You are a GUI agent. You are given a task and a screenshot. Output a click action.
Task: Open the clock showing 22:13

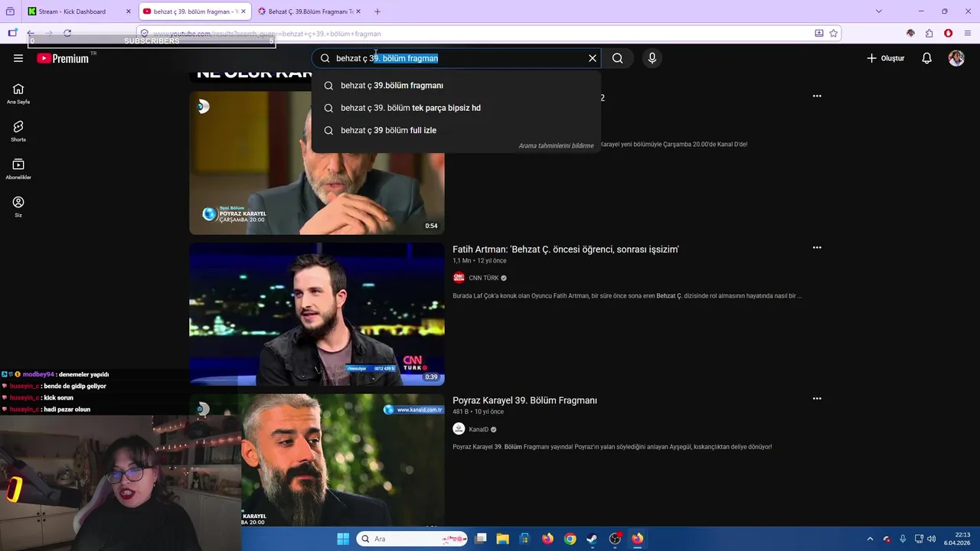(958, 539)
